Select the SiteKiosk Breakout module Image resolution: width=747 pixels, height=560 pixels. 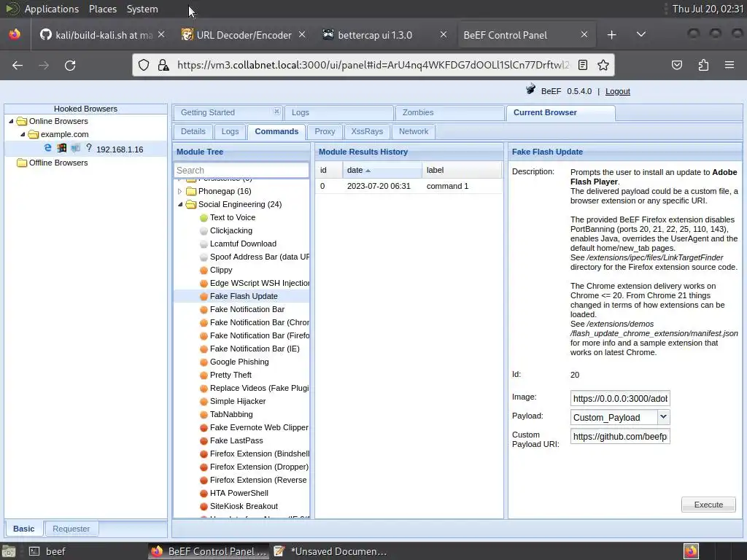point(244,506)
